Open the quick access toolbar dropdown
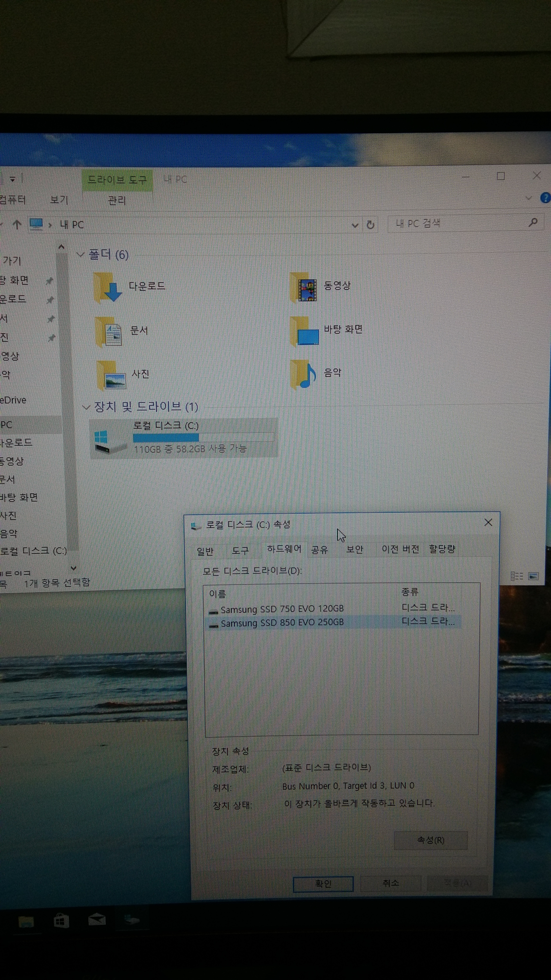551x980 pixels. [x=13, y=179]
